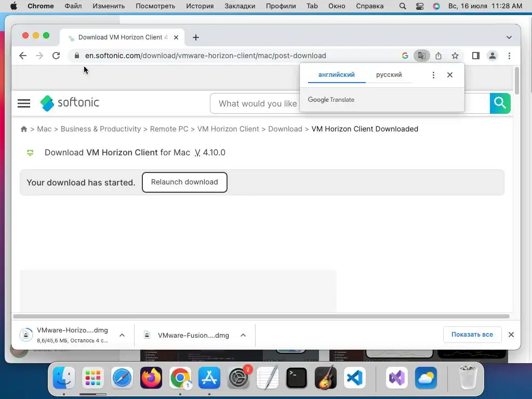Launch GarageBand from the Dock
Viewport: 532px width, 399px height.
(x=326, y=378)
